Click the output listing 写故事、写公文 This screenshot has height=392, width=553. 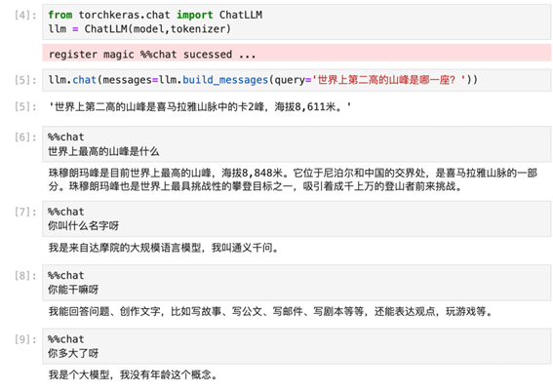tap(271, 312)
